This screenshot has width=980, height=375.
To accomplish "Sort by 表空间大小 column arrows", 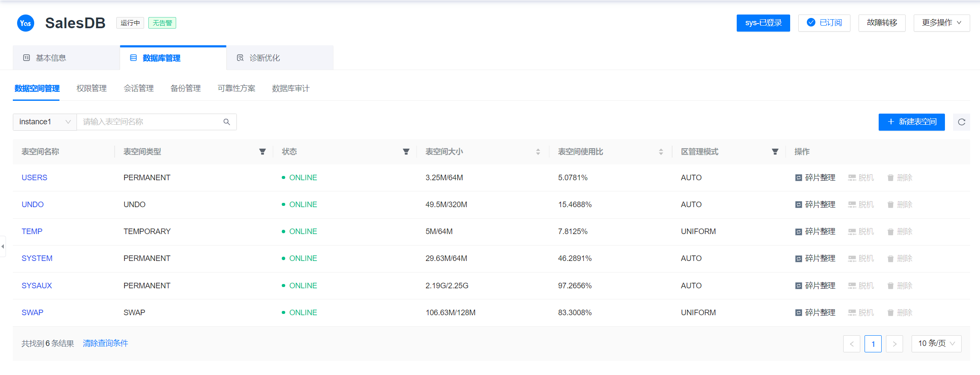I will [x=538, y=152].
